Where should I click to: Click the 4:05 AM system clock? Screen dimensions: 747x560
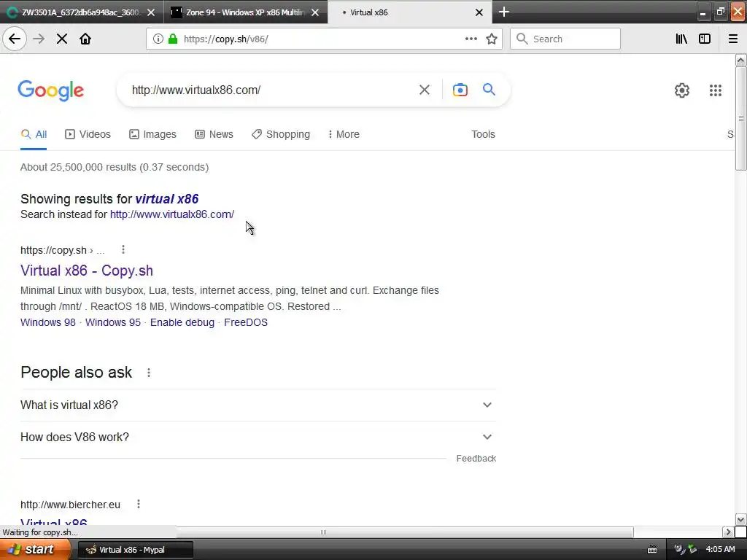pos(720,549)
